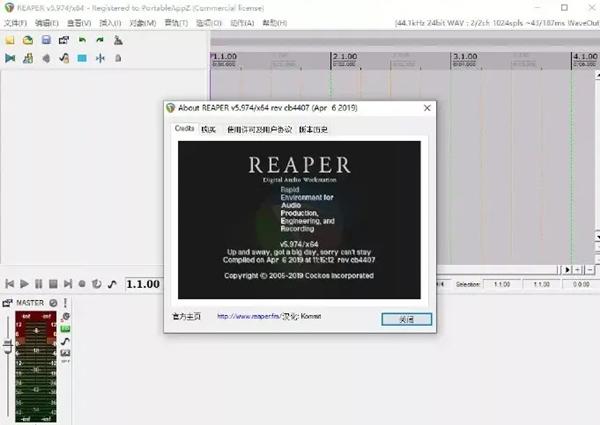This screenshot has height=425, width=600.
Task: Click the Undo arrow in the toolbar
Action: click(82, 40)
